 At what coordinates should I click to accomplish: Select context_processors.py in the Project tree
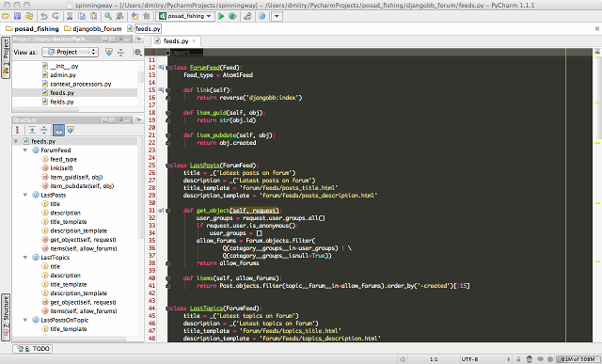77,84
